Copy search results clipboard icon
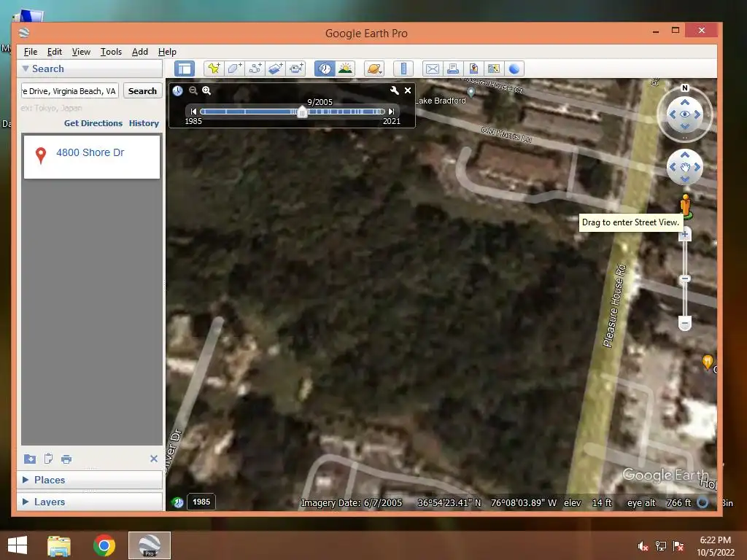 pos(48,459)
